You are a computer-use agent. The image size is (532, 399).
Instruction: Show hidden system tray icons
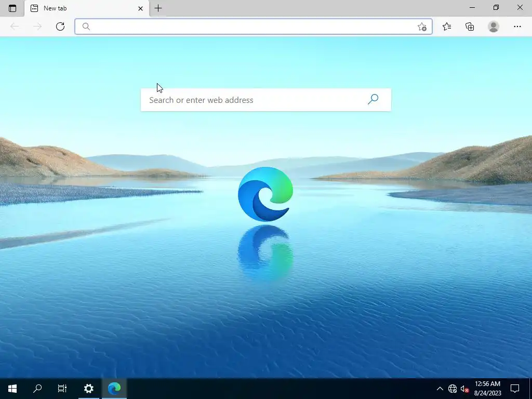(x=440, y=389)
